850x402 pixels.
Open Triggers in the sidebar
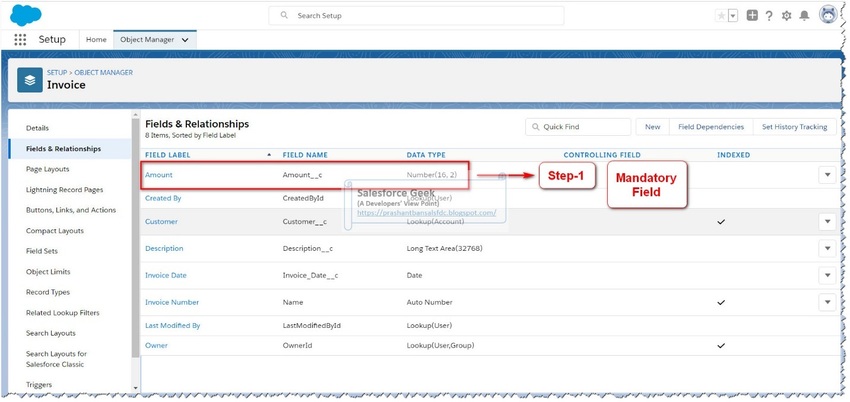click(39, 385)
